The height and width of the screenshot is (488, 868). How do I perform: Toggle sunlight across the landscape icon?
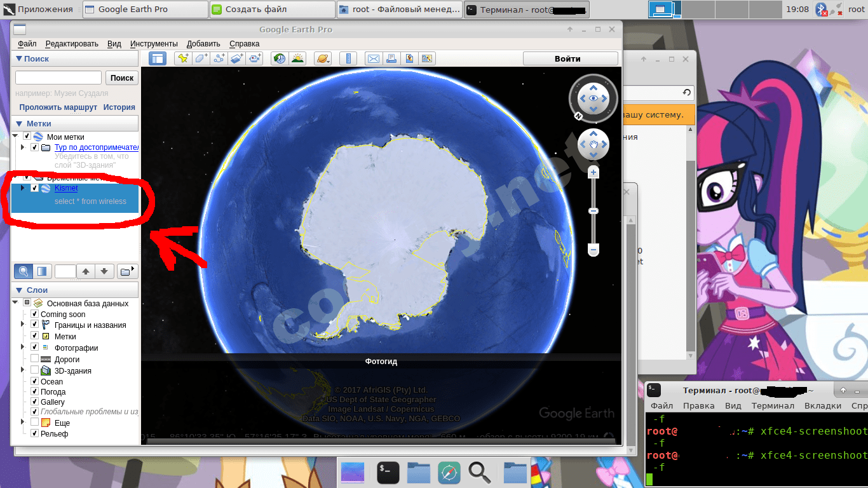pyautogui.click(x=297, y=58)
